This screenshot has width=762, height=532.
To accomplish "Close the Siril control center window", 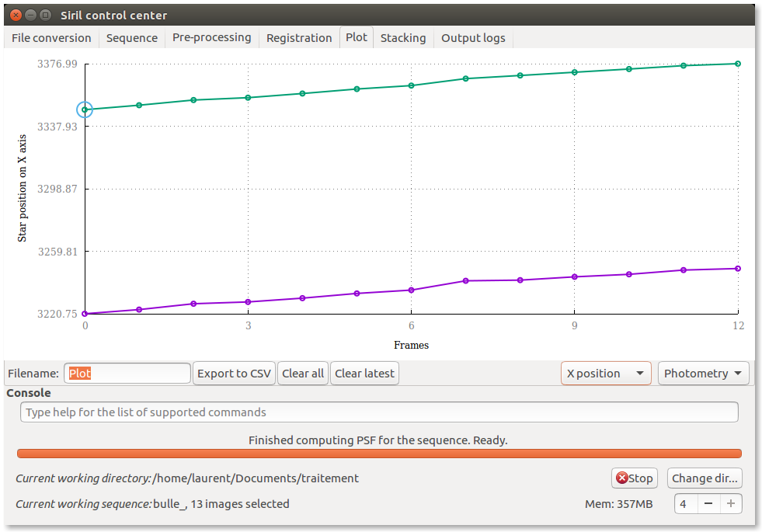I will point(15,15).
